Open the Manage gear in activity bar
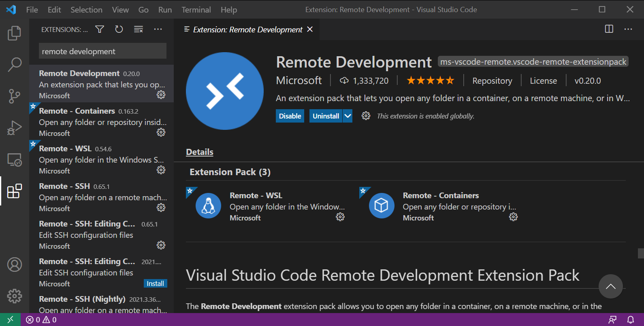 point(15,296)
